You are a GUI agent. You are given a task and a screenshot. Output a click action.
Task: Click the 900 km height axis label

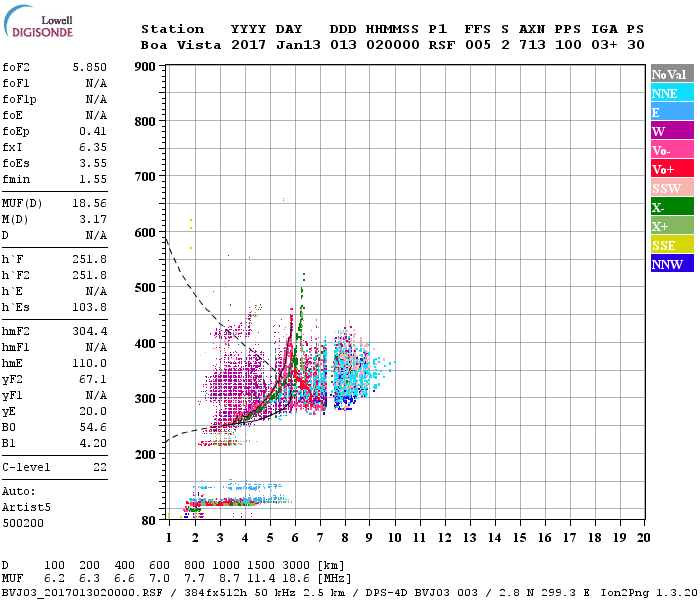145,67
